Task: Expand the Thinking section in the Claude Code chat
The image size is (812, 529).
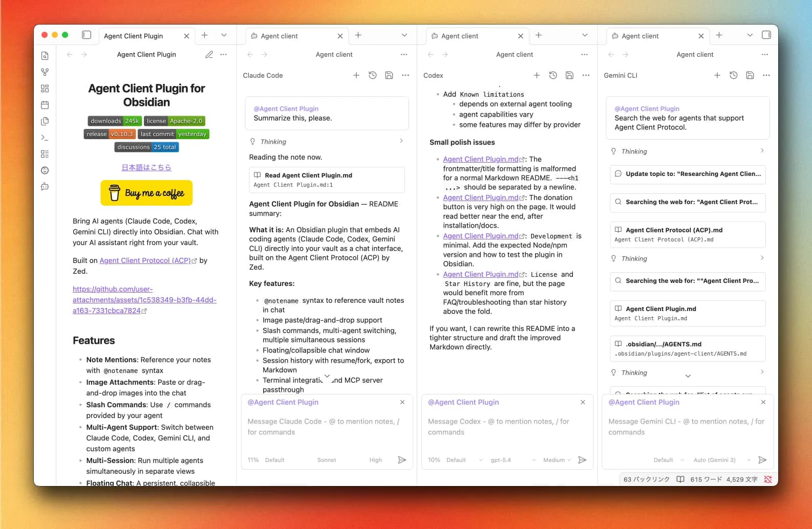Action: (x=327, y=141)
